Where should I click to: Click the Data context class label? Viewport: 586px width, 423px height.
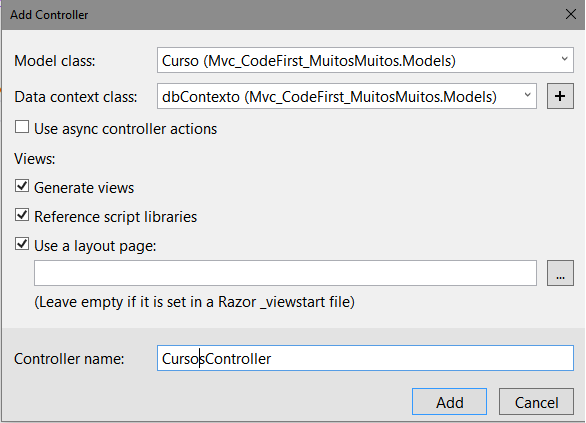76,97
